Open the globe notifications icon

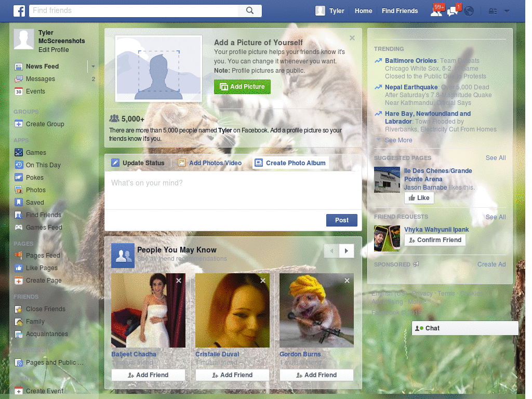coord(469,11)
